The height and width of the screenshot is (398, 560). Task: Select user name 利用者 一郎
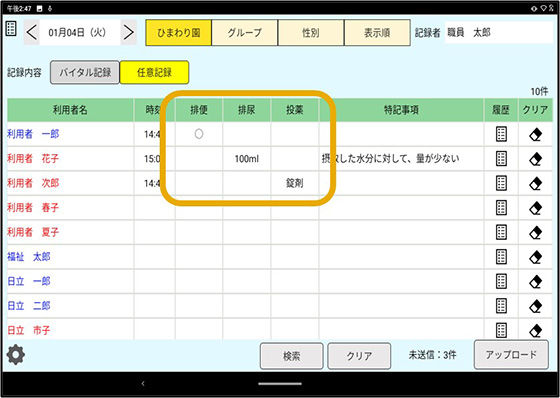(33, 134)
